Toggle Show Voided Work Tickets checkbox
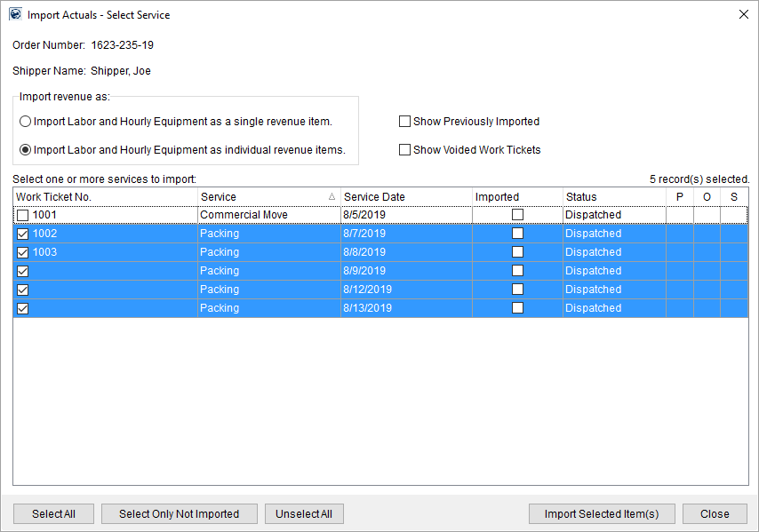759x532 pixels. point(405,150)
